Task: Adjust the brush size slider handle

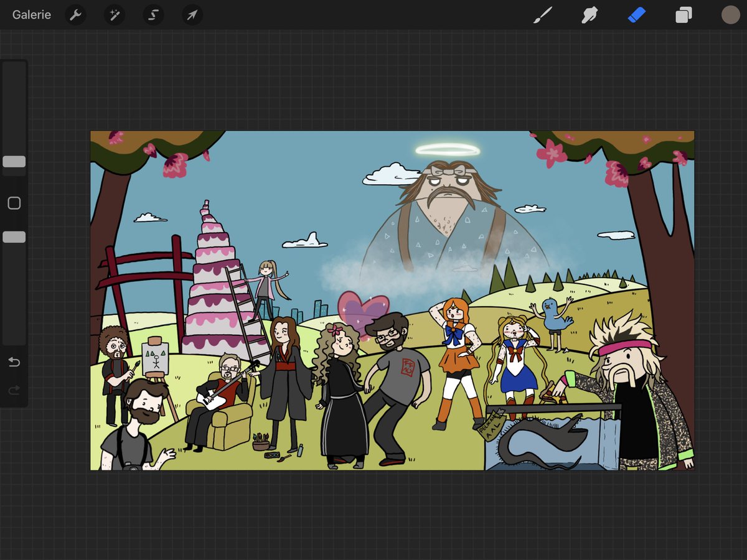Action: (14, 162)
